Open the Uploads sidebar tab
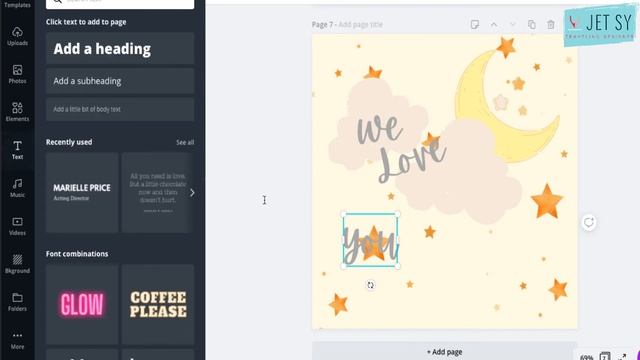The width and height of the screenshot is (640, 360). [17, 36]
